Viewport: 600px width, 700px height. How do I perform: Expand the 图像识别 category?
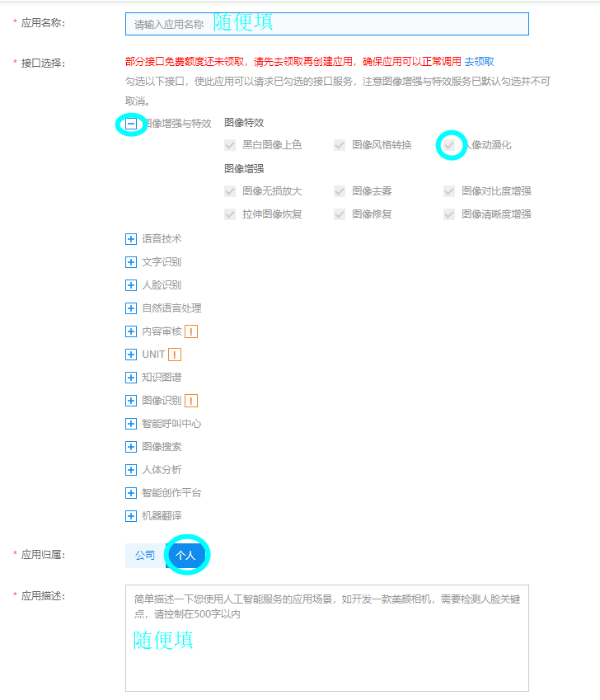point(131,401)
